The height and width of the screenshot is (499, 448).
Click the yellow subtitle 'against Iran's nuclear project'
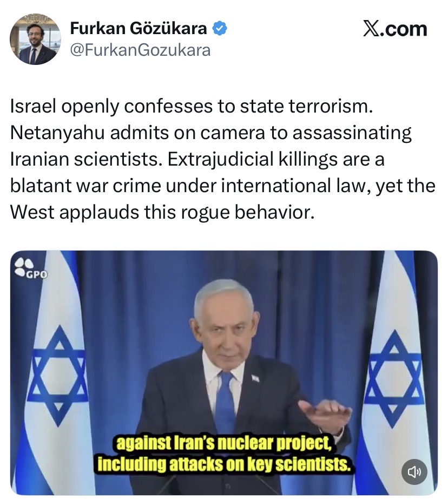point(224,444)
